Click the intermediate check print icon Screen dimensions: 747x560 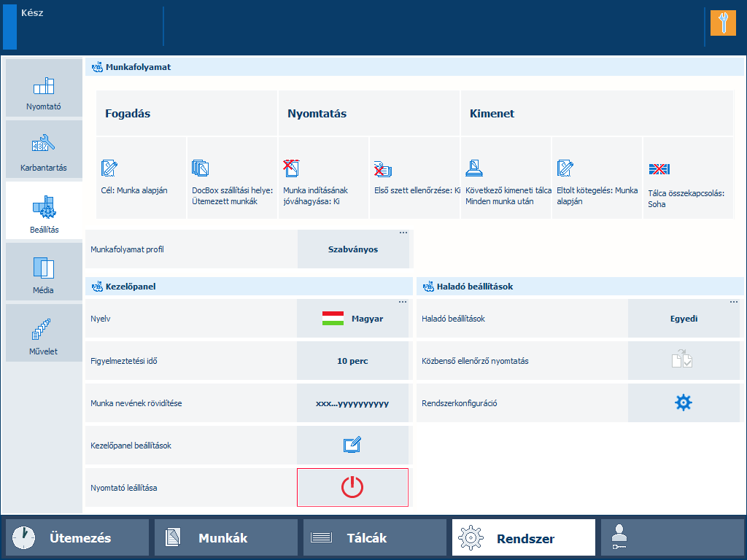pos(684,360)
